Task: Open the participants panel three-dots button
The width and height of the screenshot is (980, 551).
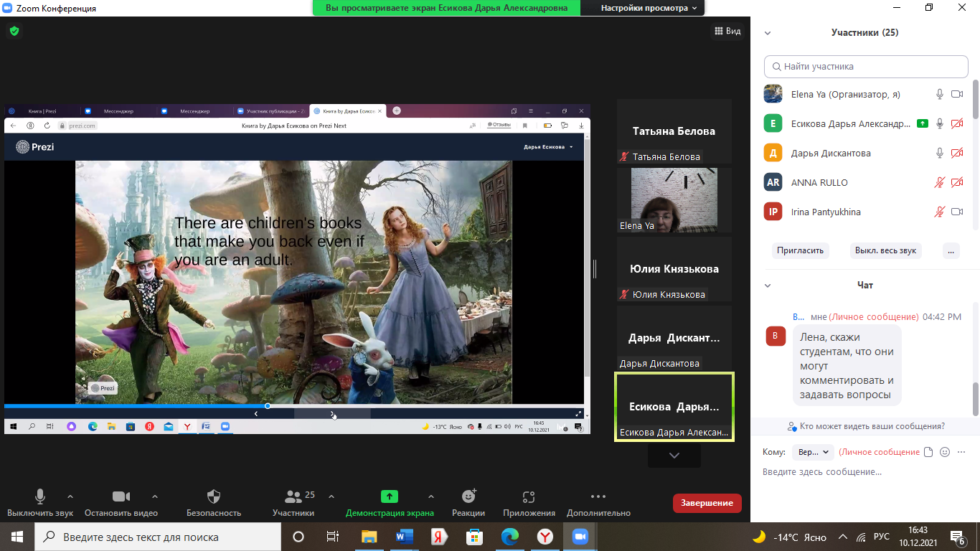Action: 951,251
